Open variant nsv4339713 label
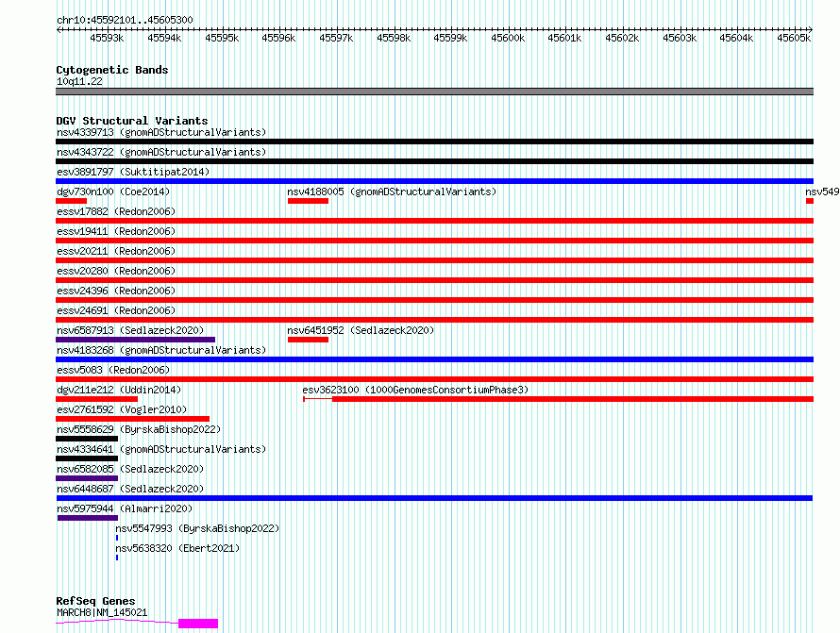Screen dimensions: 840x633 (161, 132)
